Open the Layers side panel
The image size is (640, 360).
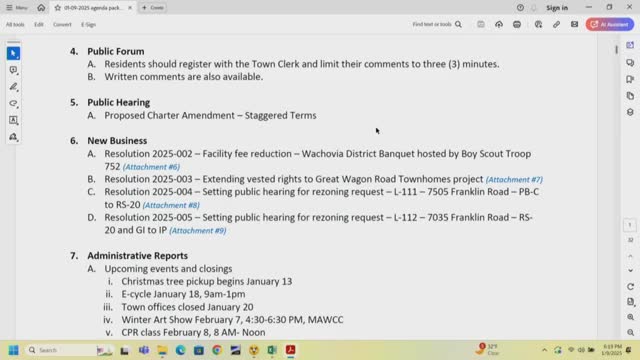coord(630,112)
